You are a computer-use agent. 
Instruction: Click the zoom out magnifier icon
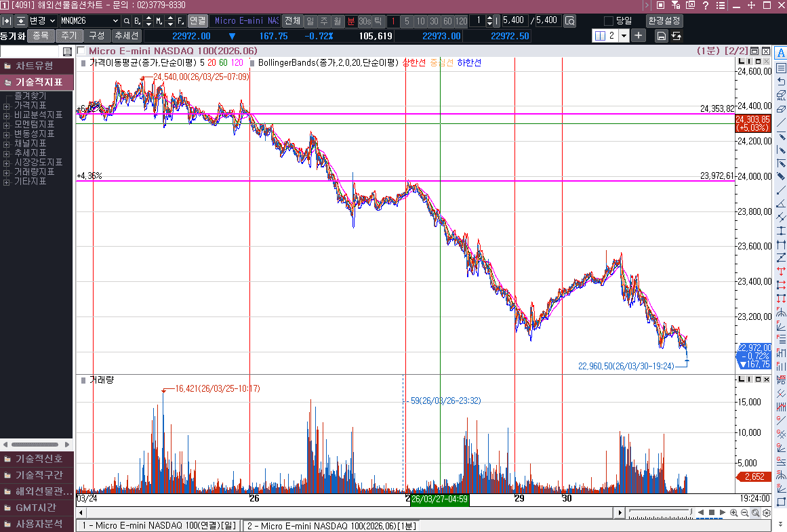pyautogui.click(x=744, y=513)
